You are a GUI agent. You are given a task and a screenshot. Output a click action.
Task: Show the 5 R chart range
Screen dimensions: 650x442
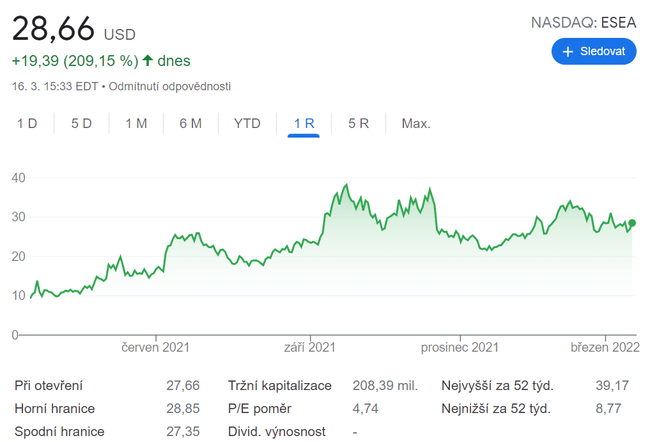(x=358, y=124)
